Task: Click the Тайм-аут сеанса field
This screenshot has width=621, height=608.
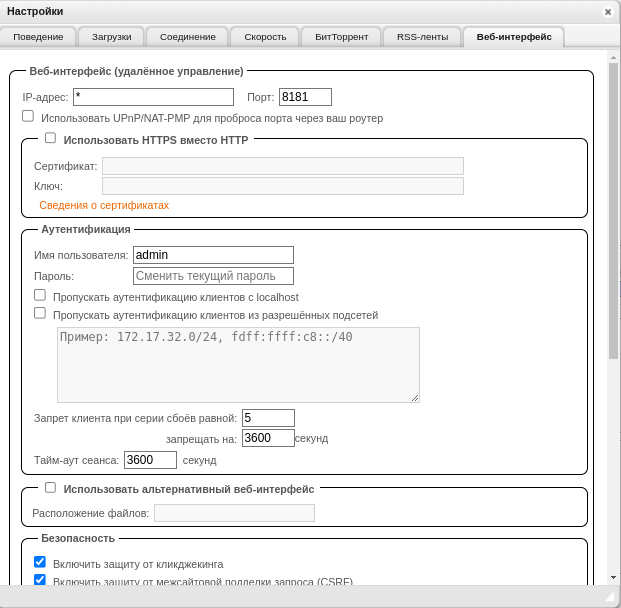Action: 150,460
